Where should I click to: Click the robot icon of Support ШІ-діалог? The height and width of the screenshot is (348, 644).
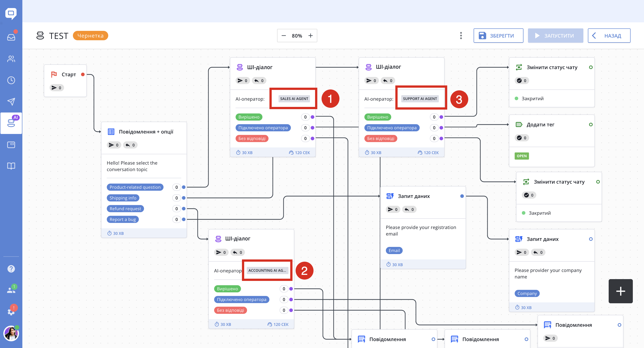[x=369, y=67]
